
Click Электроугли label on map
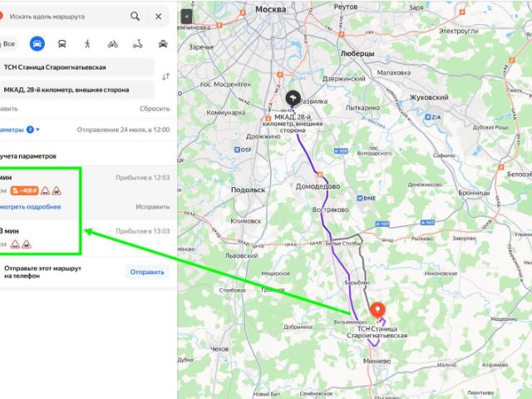pos(458,32)
